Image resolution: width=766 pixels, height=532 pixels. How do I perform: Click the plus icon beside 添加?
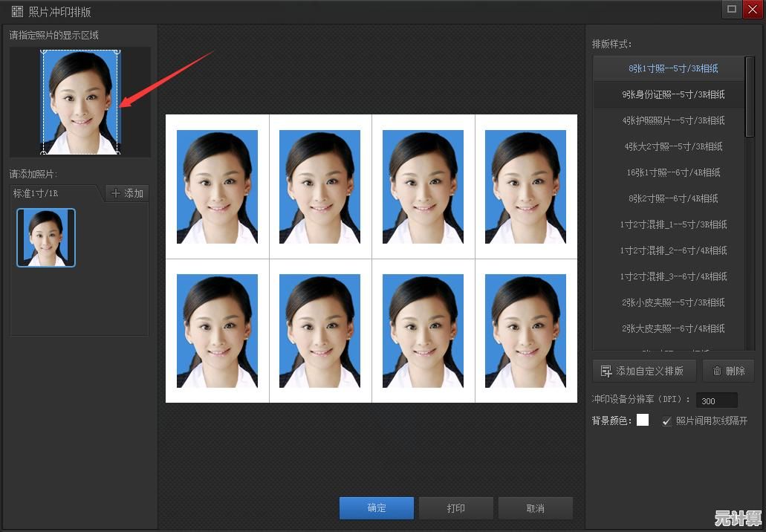[x=116, y=193]
